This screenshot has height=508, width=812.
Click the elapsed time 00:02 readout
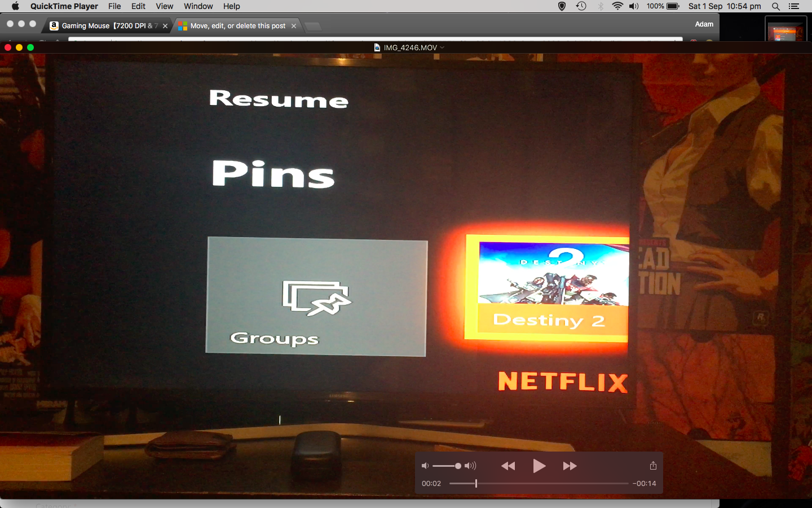click(431, 483)
